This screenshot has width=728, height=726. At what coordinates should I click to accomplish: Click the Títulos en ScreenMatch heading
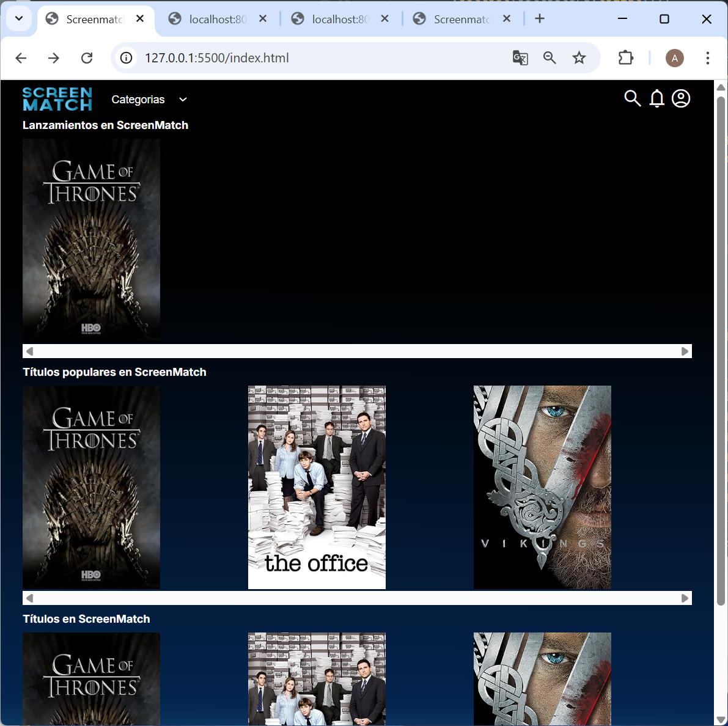86,619
